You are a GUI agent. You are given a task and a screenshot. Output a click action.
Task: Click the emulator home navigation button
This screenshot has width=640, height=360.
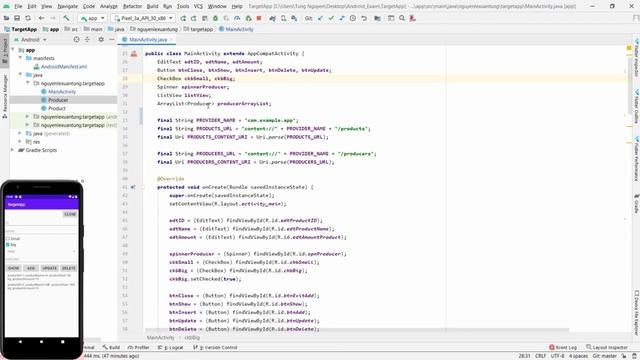[x=41, y=342]
